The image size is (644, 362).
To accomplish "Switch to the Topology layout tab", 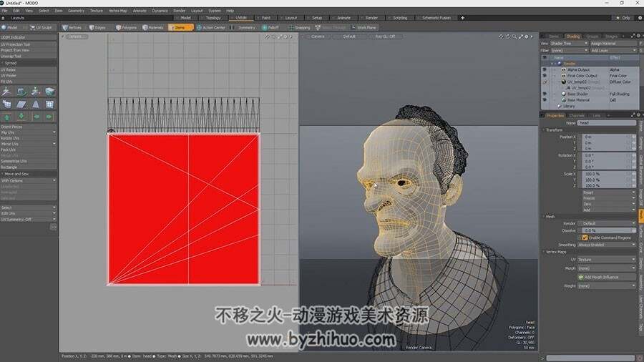I will (213, 18).
